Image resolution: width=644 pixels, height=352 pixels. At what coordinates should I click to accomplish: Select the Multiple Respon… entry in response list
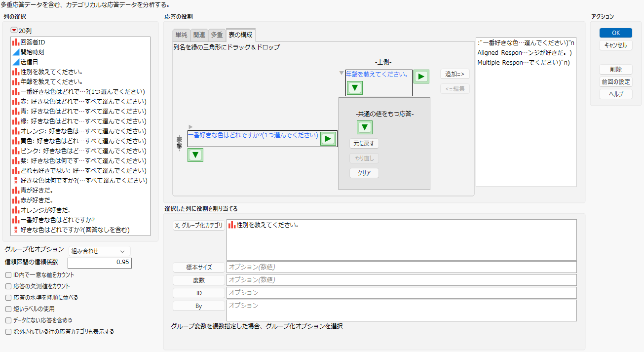[x=524, y=63]
